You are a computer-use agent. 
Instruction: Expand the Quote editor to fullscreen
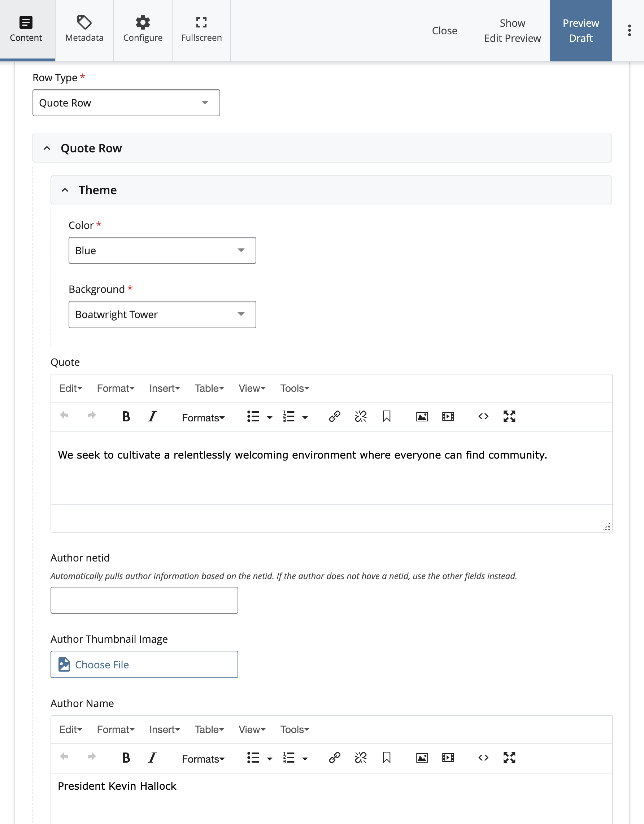pos(509,417)
